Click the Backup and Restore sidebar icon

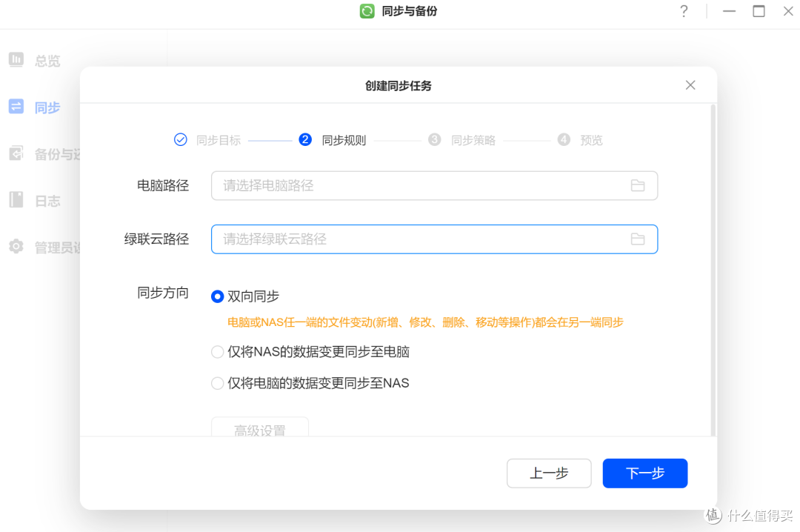[x=16, y=153]
